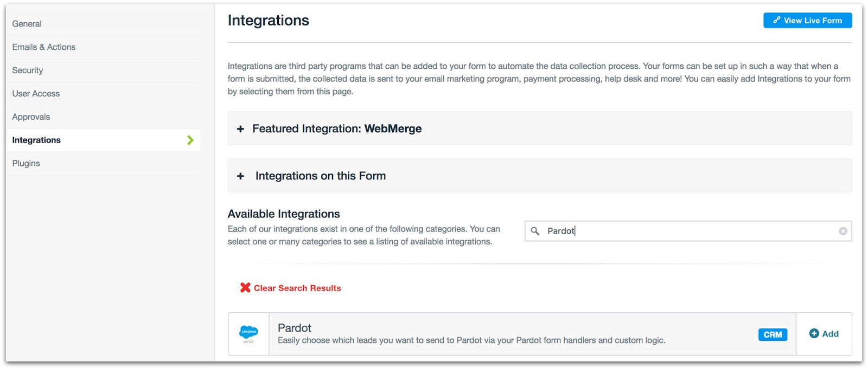Navigate to the Plugins section
The height and width of the screenshot is (369, 868).
point(25,163)
